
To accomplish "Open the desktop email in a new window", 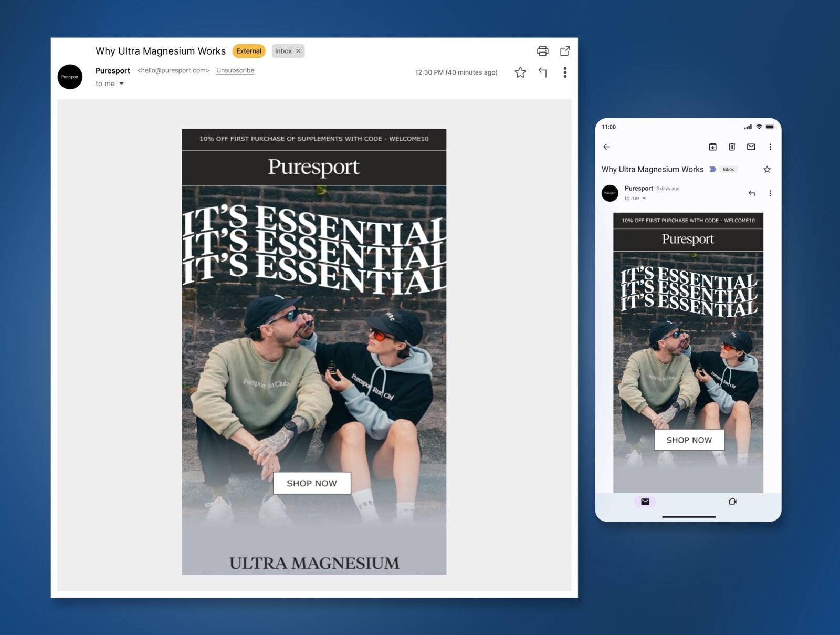I will (x=565, y=51).
